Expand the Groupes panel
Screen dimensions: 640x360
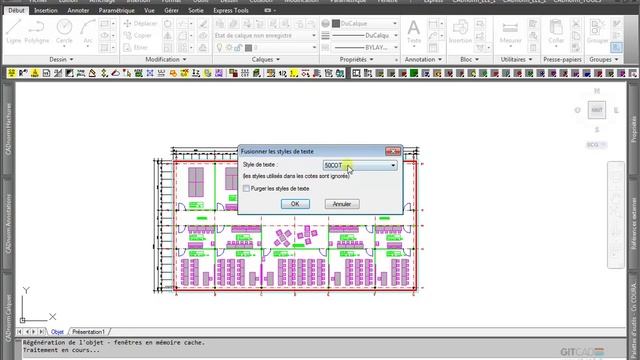pos(604,60)
